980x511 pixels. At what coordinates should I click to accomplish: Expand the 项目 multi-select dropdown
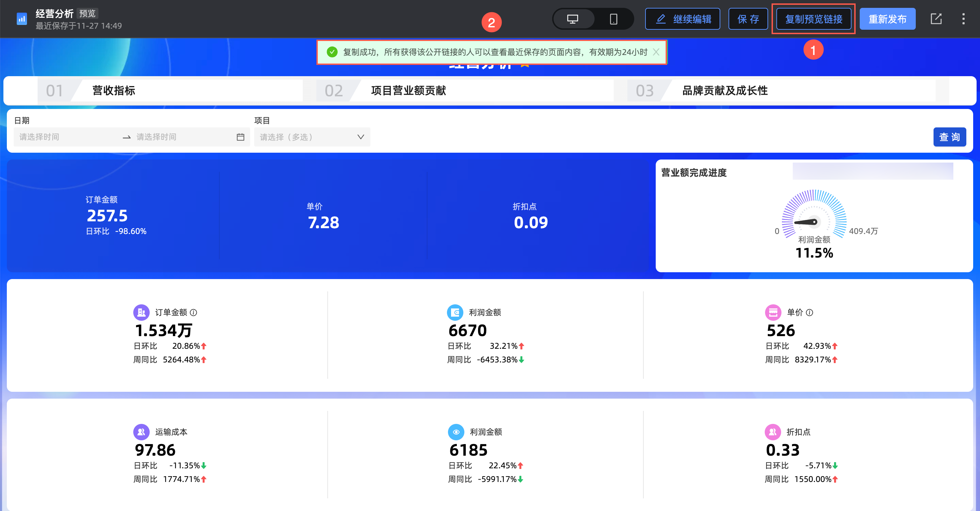click(x=312, y=137)
